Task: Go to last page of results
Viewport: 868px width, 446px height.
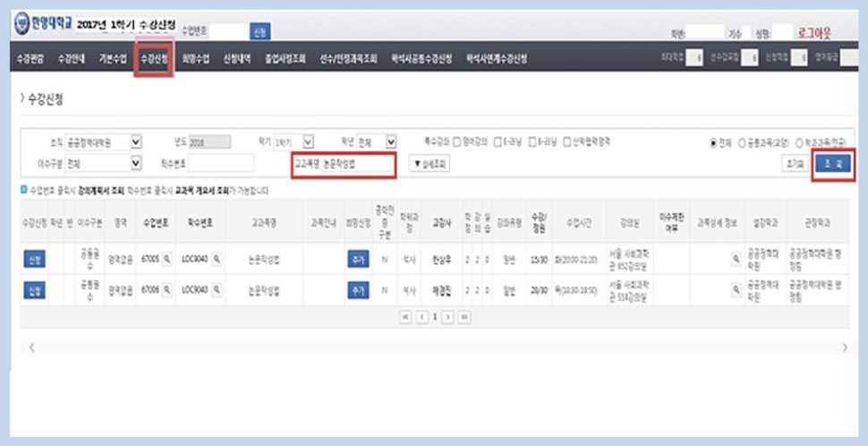Action: [464, 317]
